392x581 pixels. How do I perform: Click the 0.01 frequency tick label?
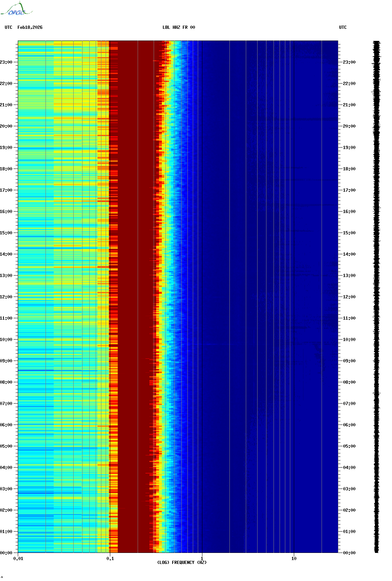pyautogui.click(x=18, y=558)
